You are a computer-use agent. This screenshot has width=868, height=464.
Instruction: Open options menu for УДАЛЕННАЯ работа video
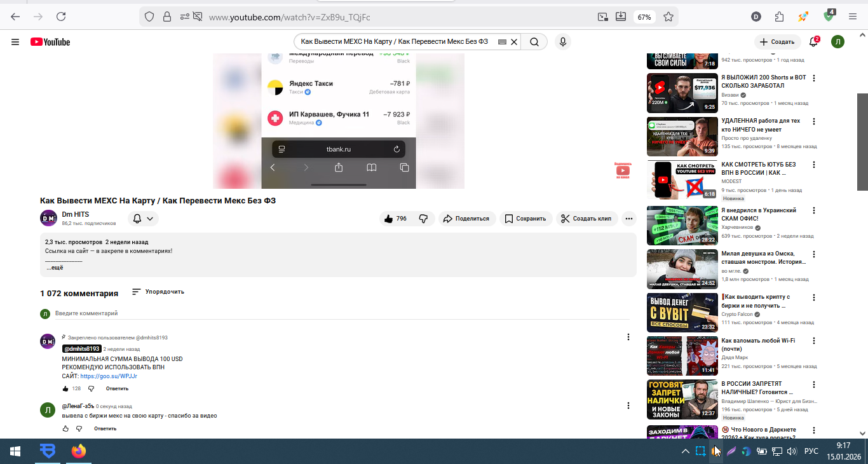click(x=814, y=121)
